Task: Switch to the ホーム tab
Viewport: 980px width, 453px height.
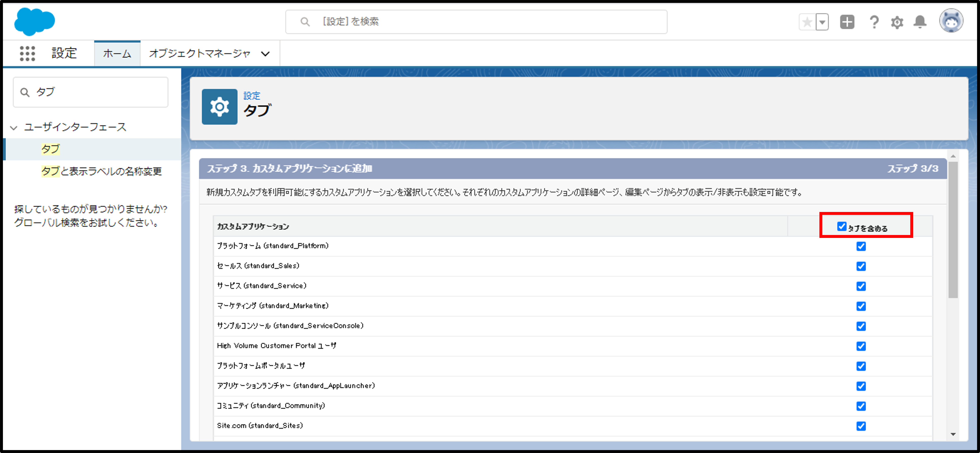Action: pyautogui.click(x=117, y=54)
